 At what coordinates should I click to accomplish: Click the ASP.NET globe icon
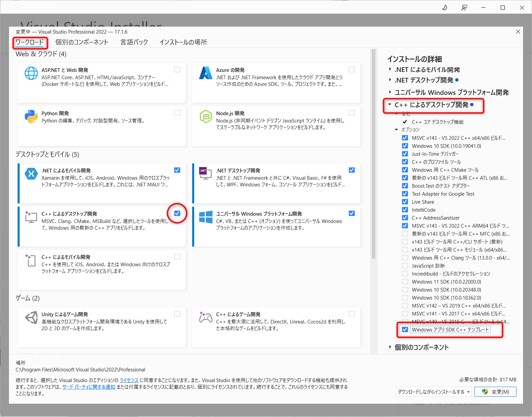(x=31, y=73)
